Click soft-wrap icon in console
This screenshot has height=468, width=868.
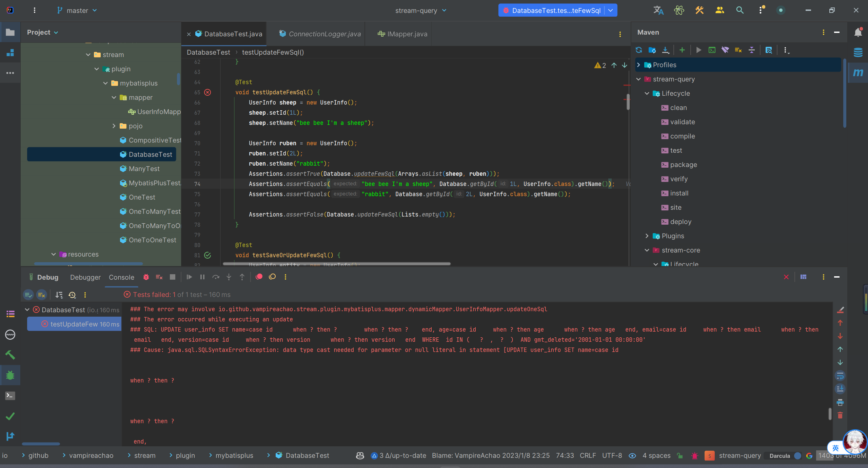840,376
